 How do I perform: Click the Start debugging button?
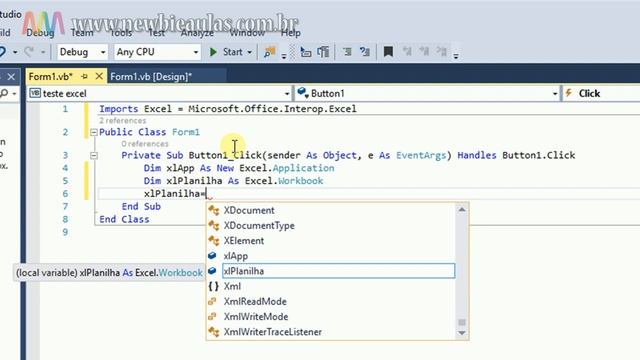coord(227,52)
